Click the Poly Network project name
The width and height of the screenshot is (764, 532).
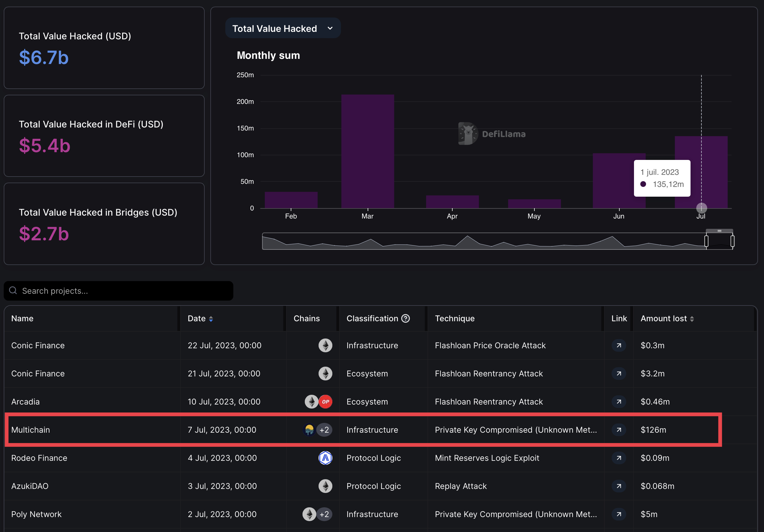tap(36, 514)
